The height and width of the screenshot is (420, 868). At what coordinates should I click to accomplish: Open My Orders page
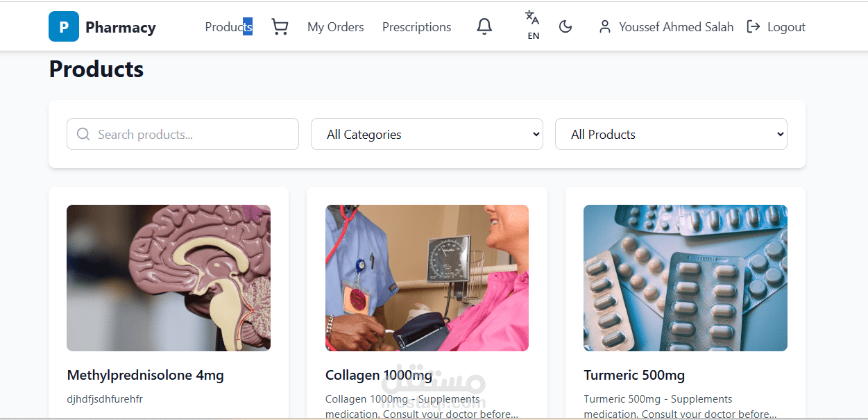(336, 27)
